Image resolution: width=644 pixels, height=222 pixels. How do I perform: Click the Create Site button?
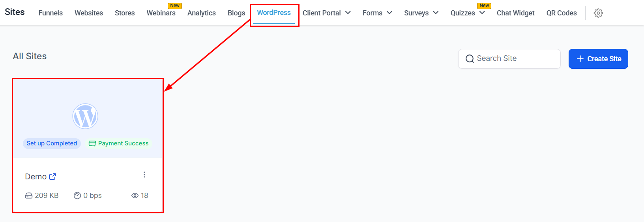pyautogui.click(x=598, y=59)
